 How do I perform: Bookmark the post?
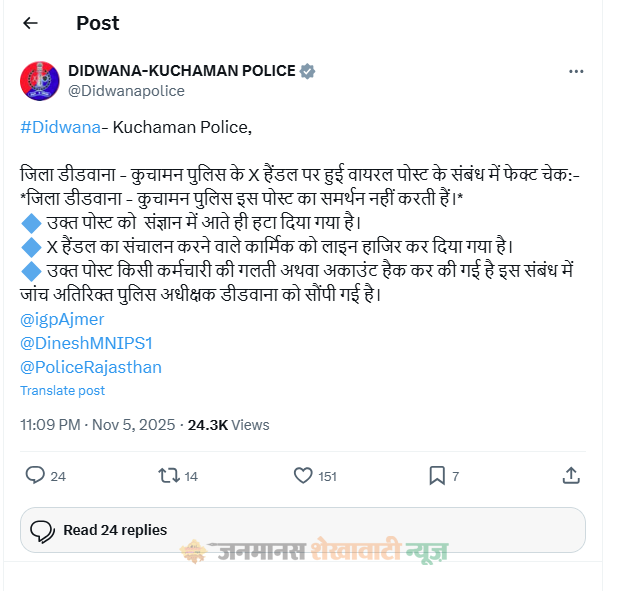pos(437,476)
